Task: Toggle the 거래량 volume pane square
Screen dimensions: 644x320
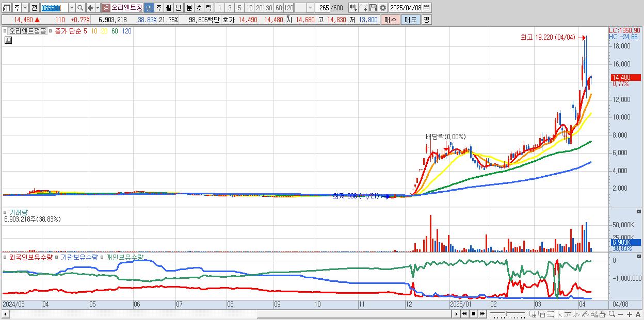Action: click(x=6, y=212)
